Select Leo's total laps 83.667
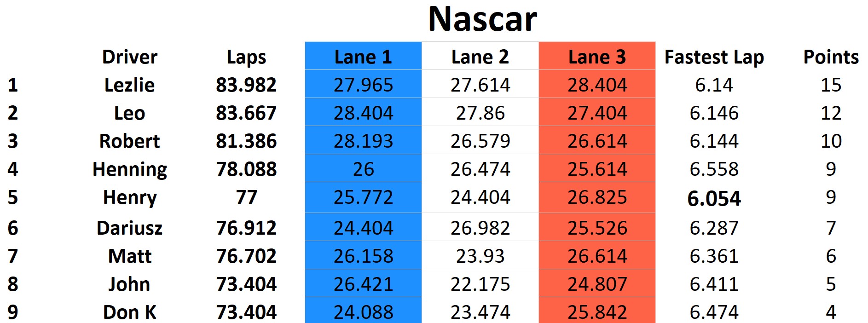868x323 pixels. point(246,113)
